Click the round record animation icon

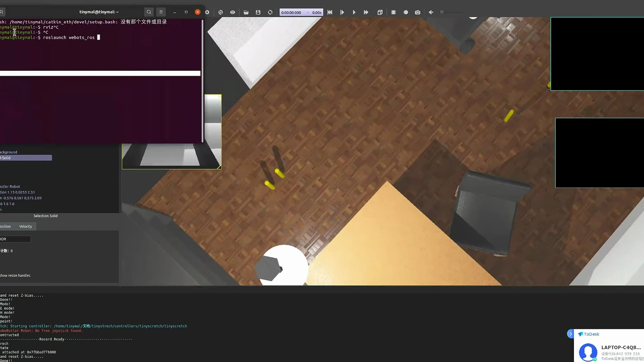tap(406, 12)
